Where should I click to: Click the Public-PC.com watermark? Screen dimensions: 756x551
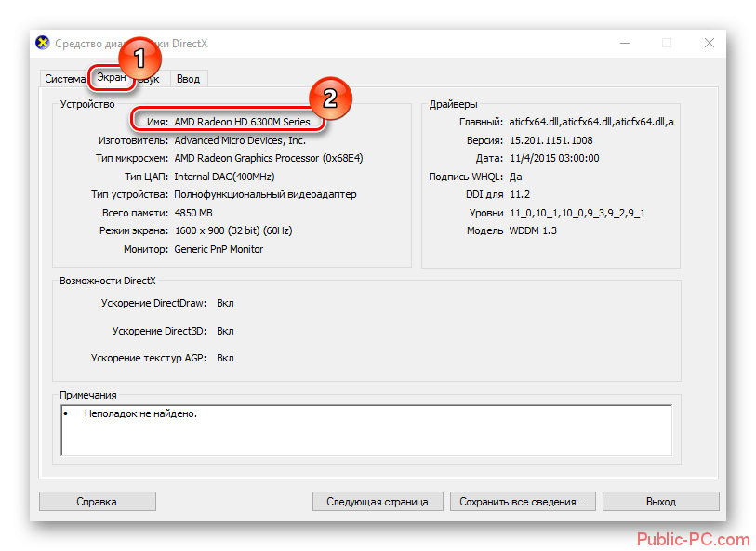[692, 539]
